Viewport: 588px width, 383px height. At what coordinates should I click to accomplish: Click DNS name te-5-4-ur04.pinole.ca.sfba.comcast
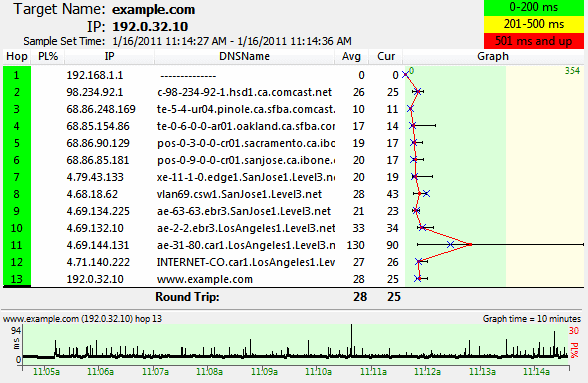point(246,109)
